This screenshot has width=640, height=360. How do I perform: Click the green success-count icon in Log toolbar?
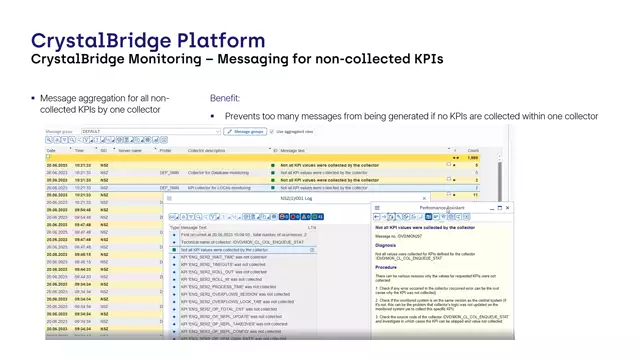pyautogui.click(x=318, y=217)
